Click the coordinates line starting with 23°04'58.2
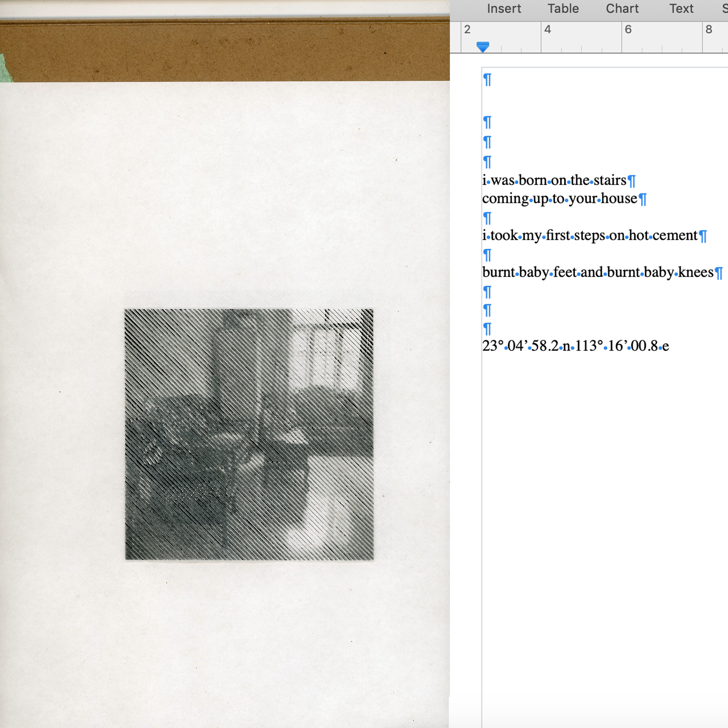 pos(575,346)
